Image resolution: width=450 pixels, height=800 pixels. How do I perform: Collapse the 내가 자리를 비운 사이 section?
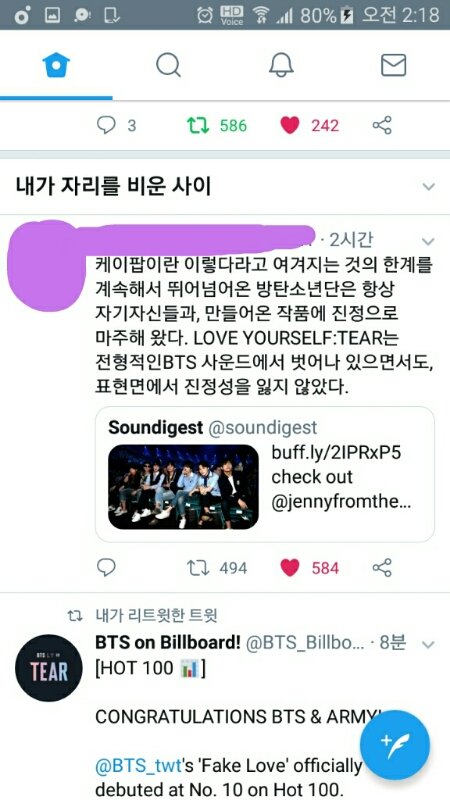tap(429, 187)
